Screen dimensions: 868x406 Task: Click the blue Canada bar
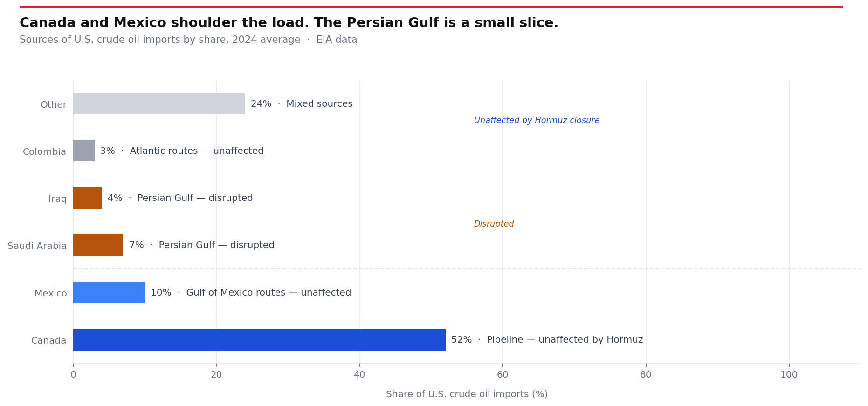tap(259, 340)
